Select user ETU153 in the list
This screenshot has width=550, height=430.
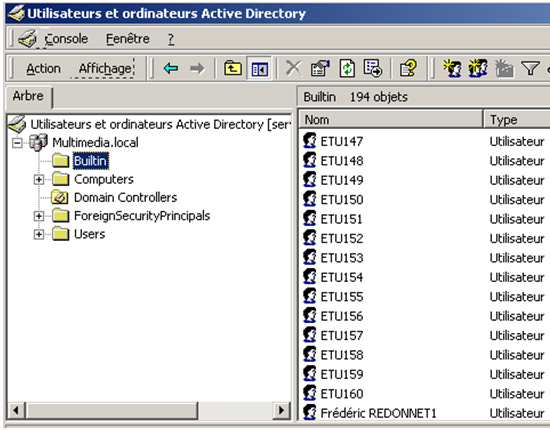[342, 258]
